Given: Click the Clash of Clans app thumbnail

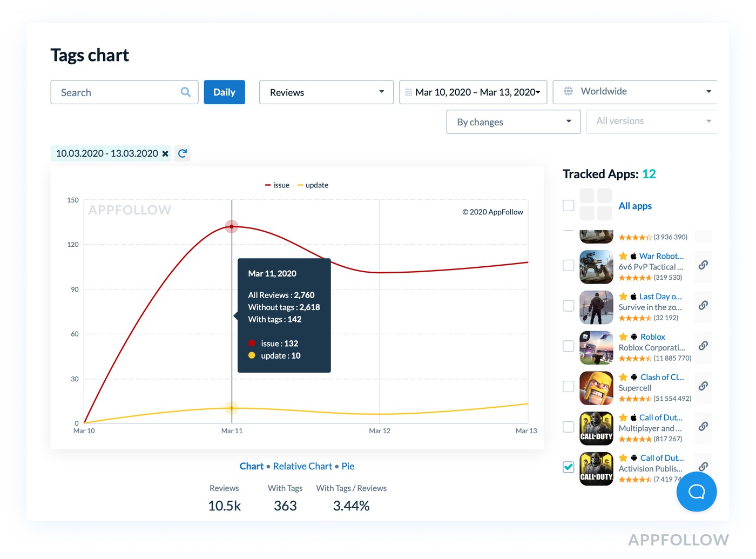Looking at the screenshot, I should point(596,388).
